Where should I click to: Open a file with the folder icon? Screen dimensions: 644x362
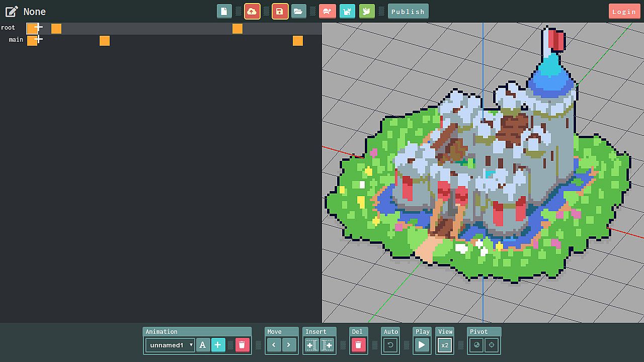click(x=298, y=12)
